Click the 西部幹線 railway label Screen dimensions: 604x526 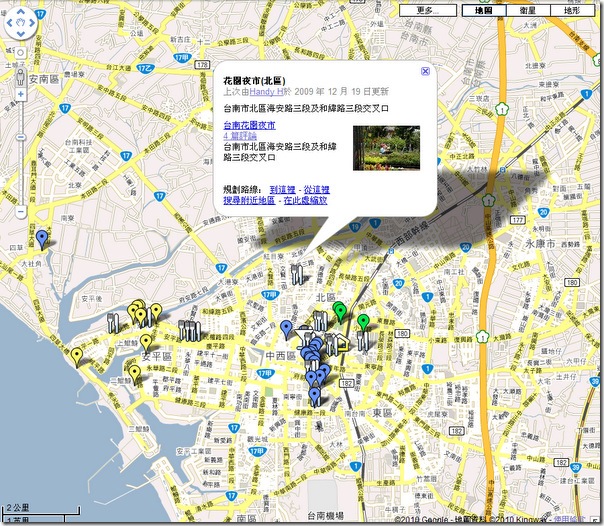(x=414, y=233)
